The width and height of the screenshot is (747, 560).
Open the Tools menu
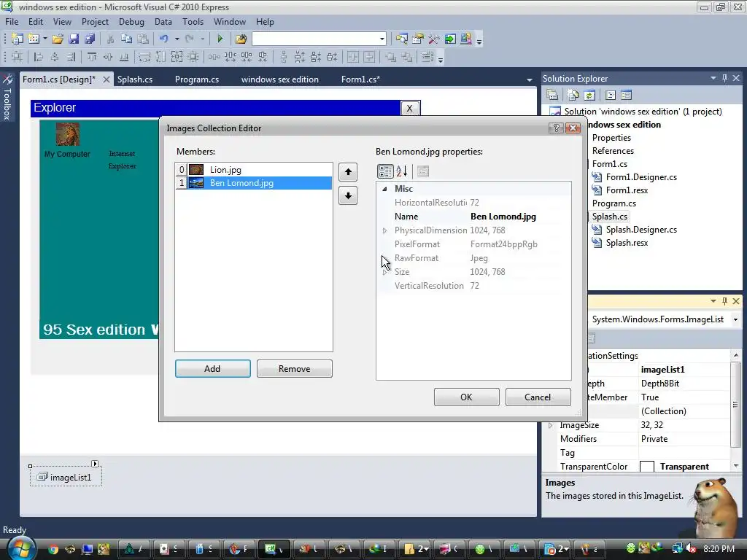(x=193, y=22)
